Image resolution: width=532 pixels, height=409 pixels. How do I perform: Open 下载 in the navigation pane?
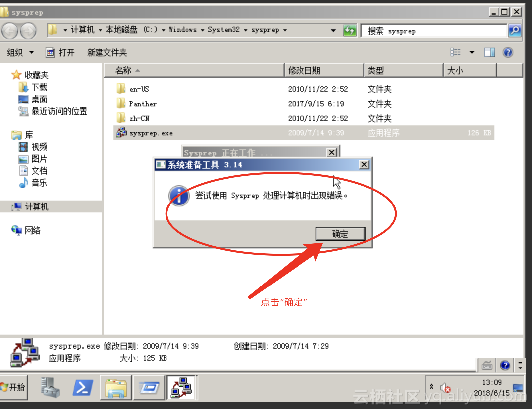pos(39,87)
